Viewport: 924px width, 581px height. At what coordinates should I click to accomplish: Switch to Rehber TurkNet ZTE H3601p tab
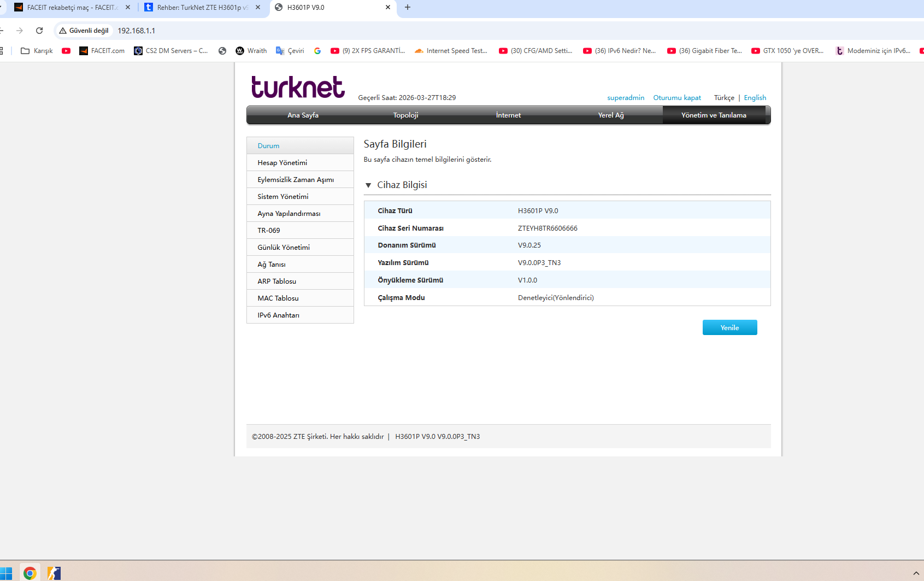point(202,8)
